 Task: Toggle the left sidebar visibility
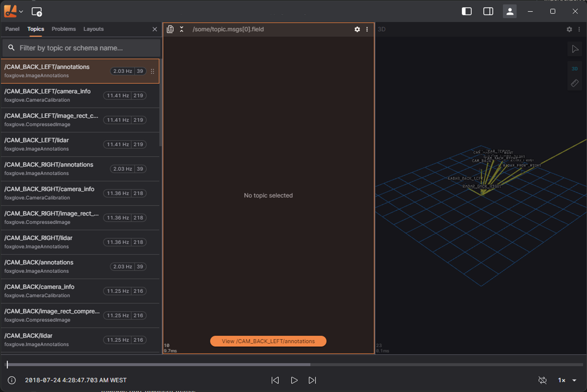(466, 11)
